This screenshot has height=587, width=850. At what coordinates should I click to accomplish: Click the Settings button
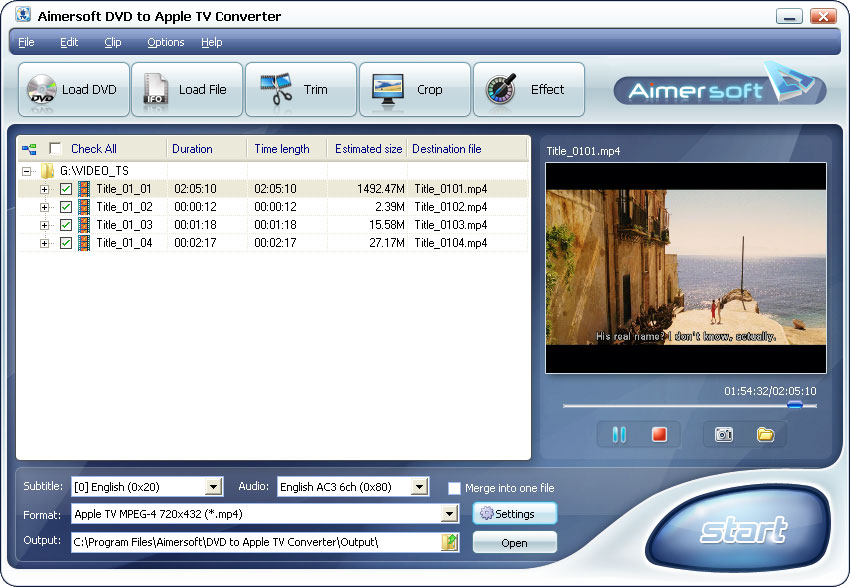tap(514, 513)
